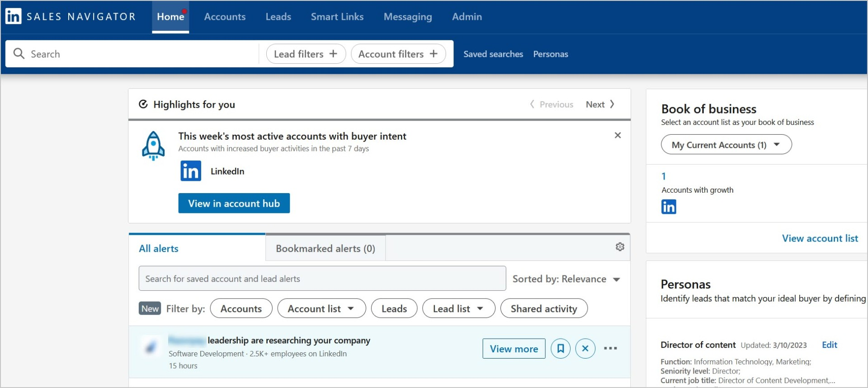The width and height of the screenshot is (868, 388).
Task: Toggle the Leads alert filter
Action: [x=394, y=308]
